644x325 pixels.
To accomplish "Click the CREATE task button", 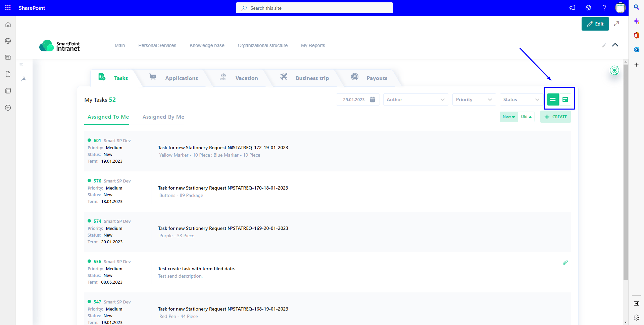I will [x=555, y=117].
